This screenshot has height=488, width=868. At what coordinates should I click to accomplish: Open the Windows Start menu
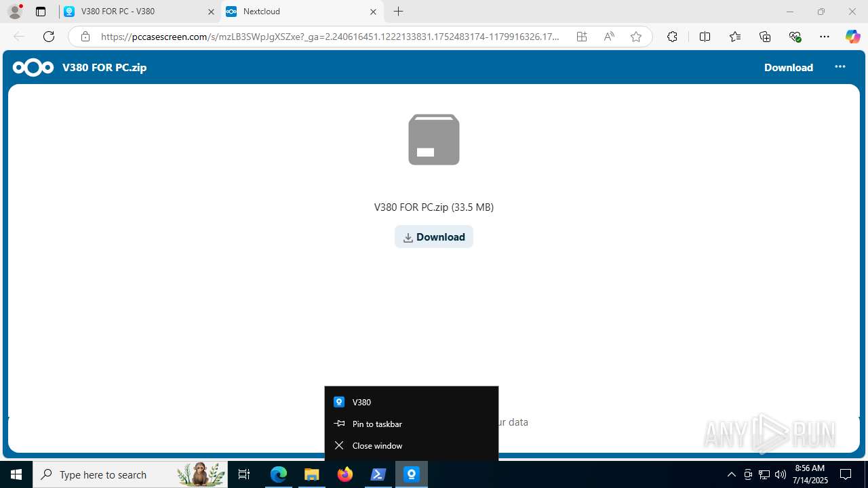(x=16, y=474)
